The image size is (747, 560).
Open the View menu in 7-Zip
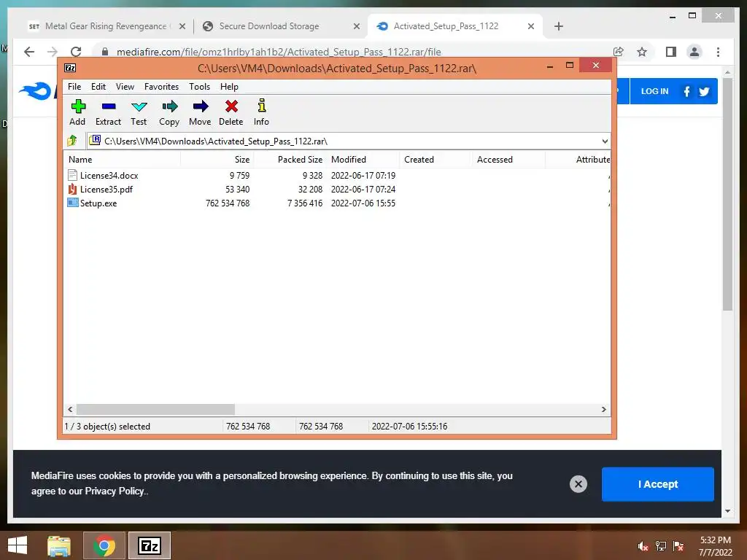[x=125, y=87]
